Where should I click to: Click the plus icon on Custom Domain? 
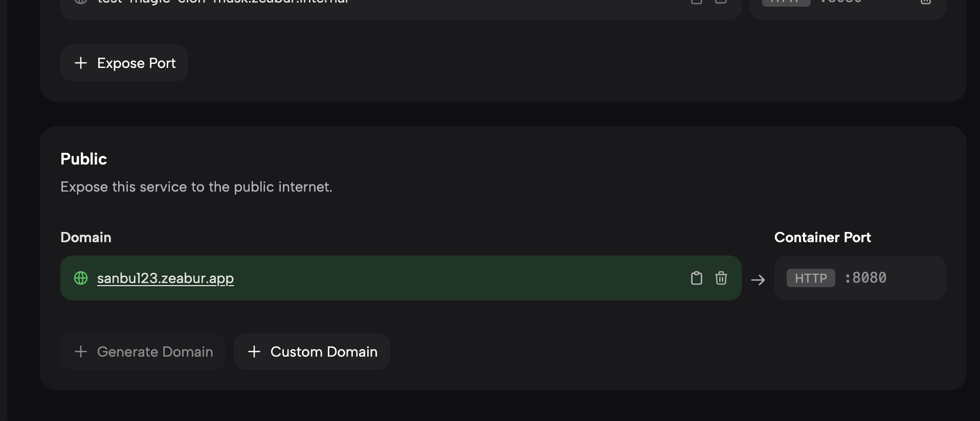[254, 352]
